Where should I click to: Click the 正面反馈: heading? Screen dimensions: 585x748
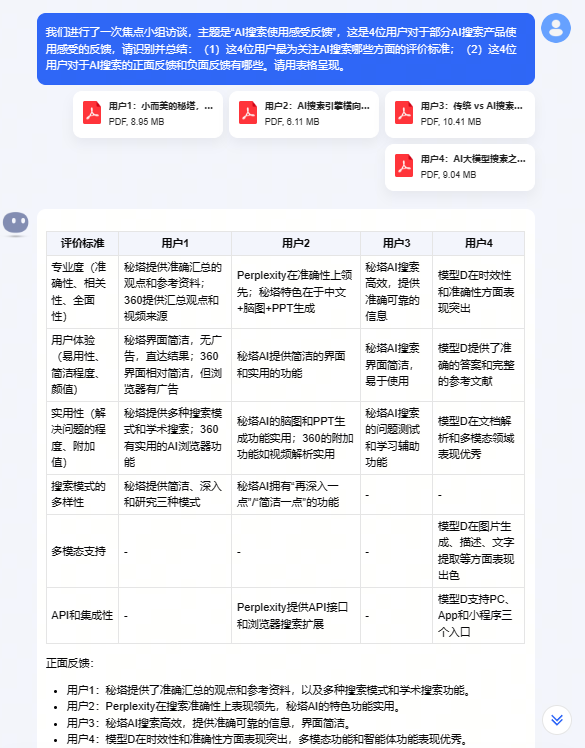tap(70, 664)
